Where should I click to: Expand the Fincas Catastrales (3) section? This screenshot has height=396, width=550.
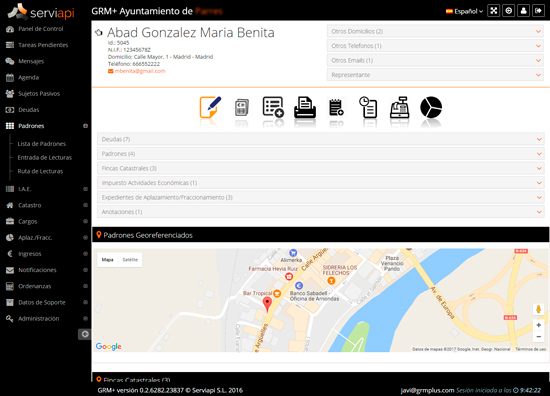321,168
